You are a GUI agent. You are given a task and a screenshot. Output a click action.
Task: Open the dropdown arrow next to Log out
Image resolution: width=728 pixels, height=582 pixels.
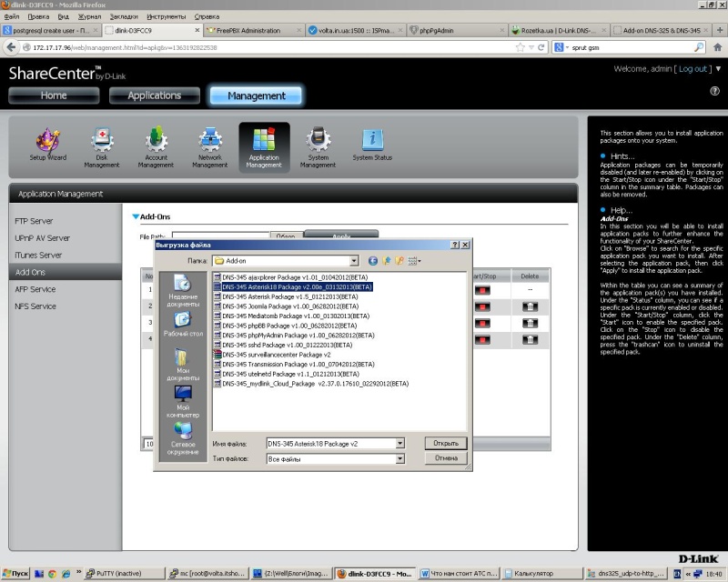(718, 69)
